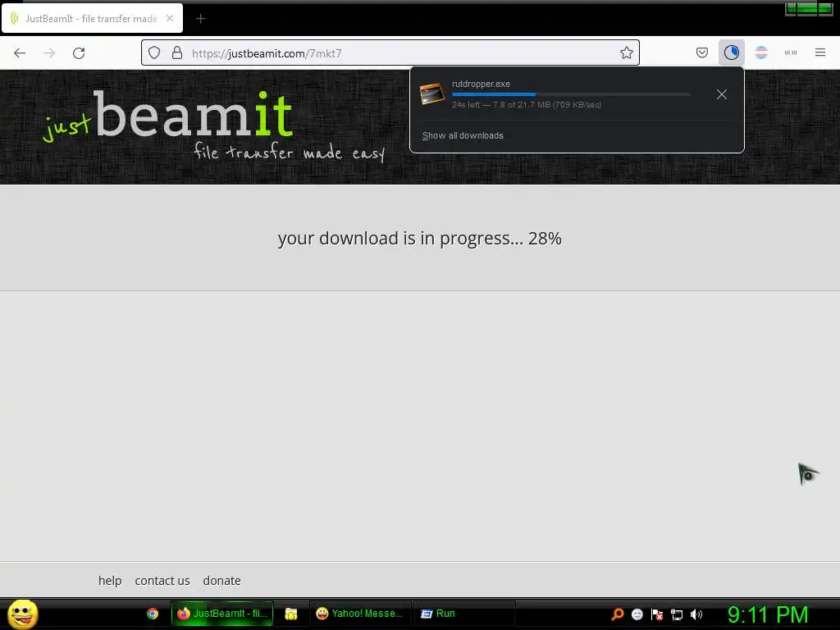The height and width of the screenshot is (630, 840).
Task: Switch to the Run taskbar item
Action: [x=464, y=614]
